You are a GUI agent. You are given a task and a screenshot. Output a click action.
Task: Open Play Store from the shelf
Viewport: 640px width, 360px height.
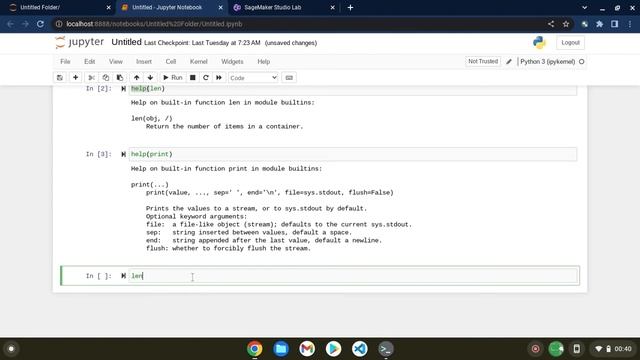tap(333, 349)
